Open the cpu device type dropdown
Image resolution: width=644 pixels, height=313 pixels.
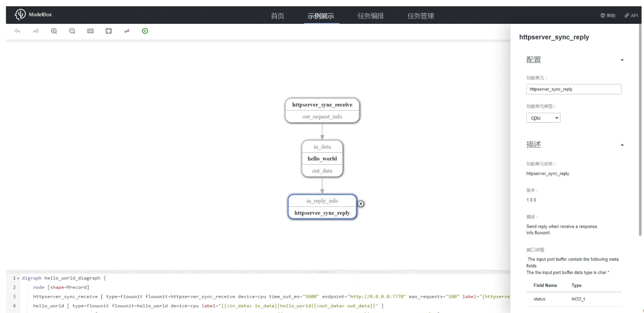[x=543, y=118]
